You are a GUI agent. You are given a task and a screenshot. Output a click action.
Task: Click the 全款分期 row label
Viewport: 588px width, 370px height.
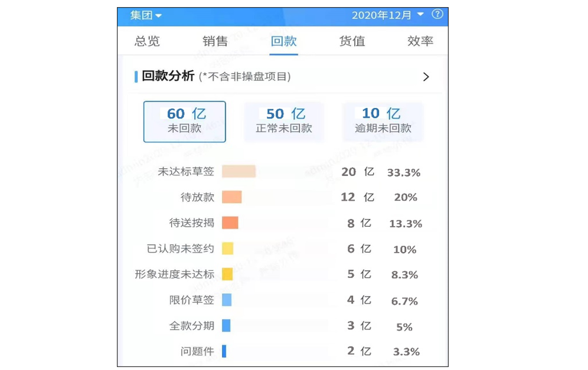(x=191, y=326)
